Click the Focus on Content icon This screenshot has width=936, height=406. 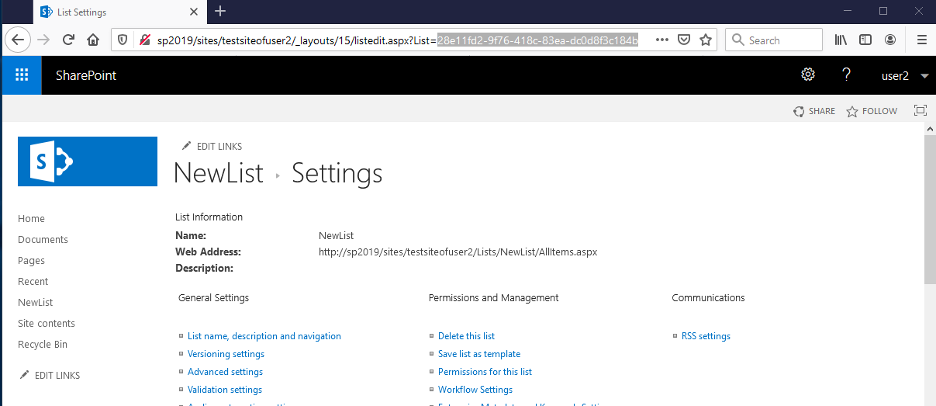(920, 111)
